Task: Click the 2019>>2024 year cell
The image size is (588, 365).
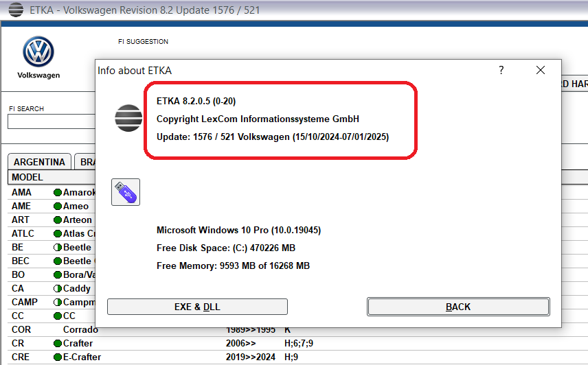Action: coord(251,357)
